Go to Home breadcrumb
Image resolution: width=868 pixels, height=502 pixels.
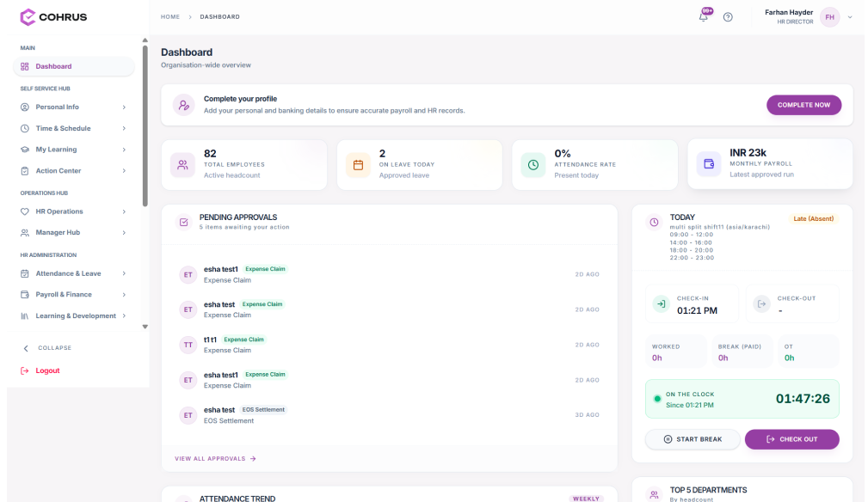pyautogui.click(x=170, y=17)
